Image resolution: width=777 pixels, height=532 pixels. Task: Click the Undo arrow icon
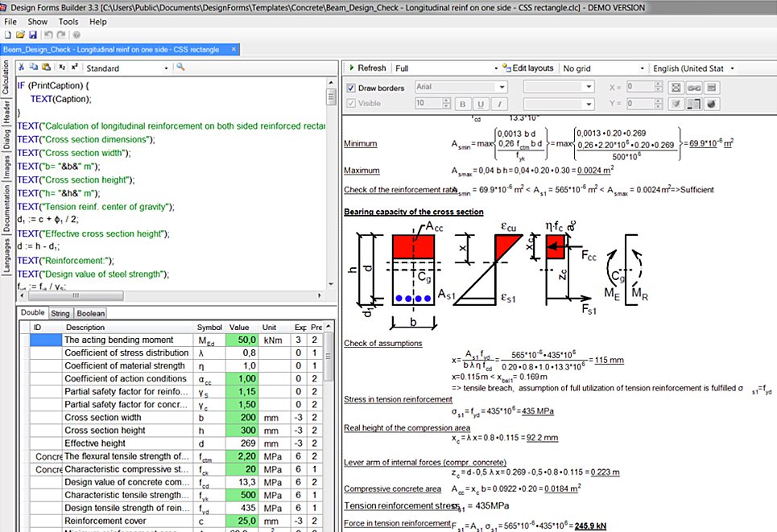pos(48,35)
